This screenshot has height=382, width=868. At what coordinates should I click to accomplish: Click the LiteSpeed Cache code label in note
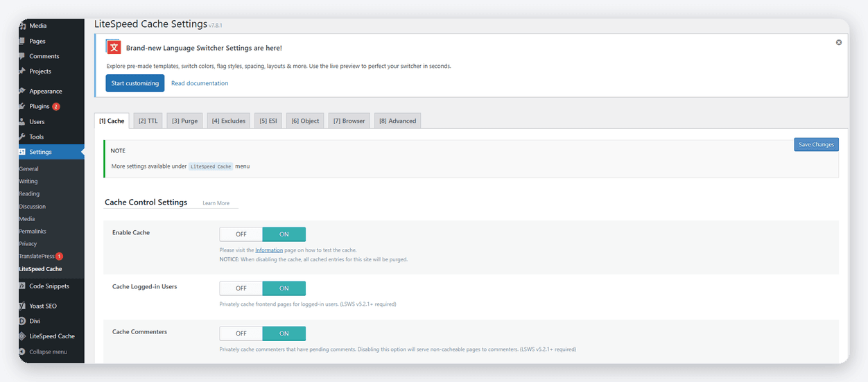(x=211, y=166)
